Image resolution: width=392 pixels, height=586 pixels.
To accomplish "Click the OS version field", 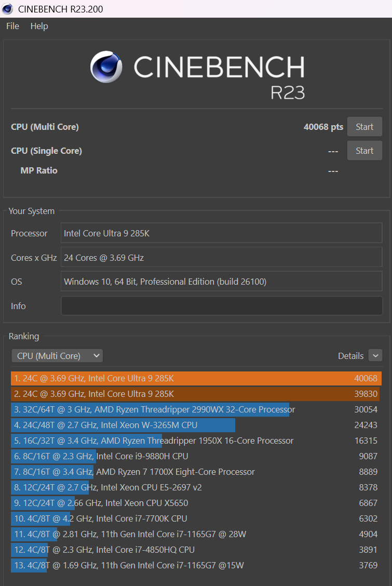I will (x=222, y=282).
